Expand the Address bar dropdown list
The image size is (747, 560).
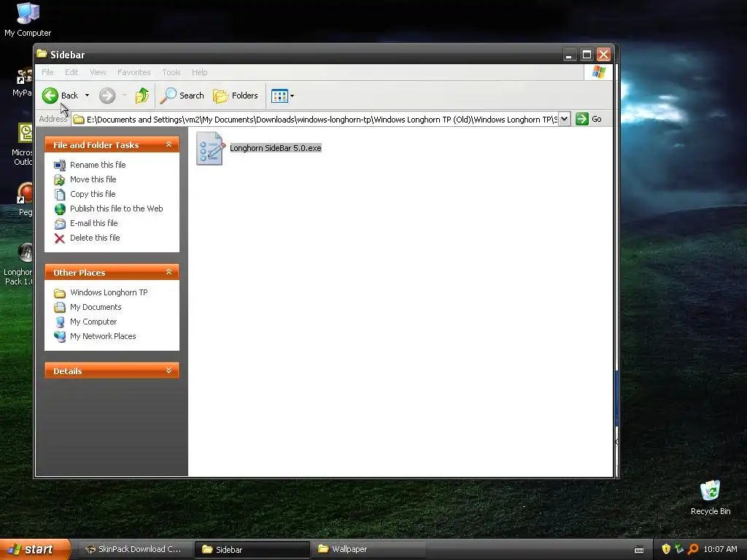564,119
